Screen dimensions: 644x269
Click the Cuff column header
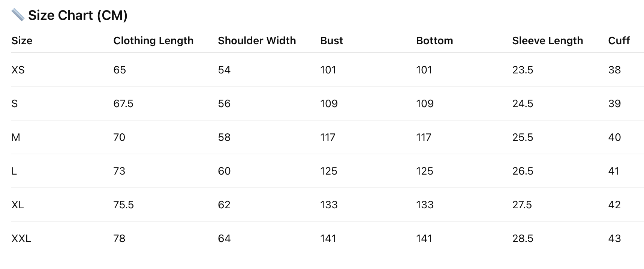point(619,40)
